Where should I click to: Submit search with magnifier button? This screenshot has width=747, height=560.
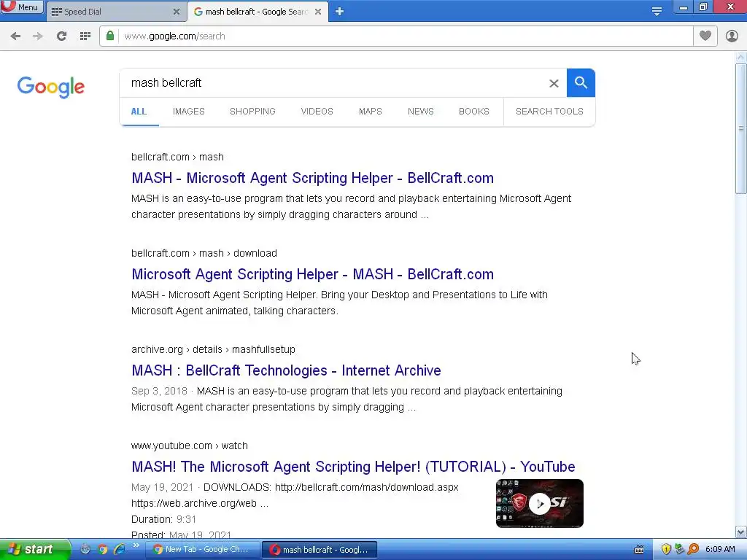click(581, 83)
